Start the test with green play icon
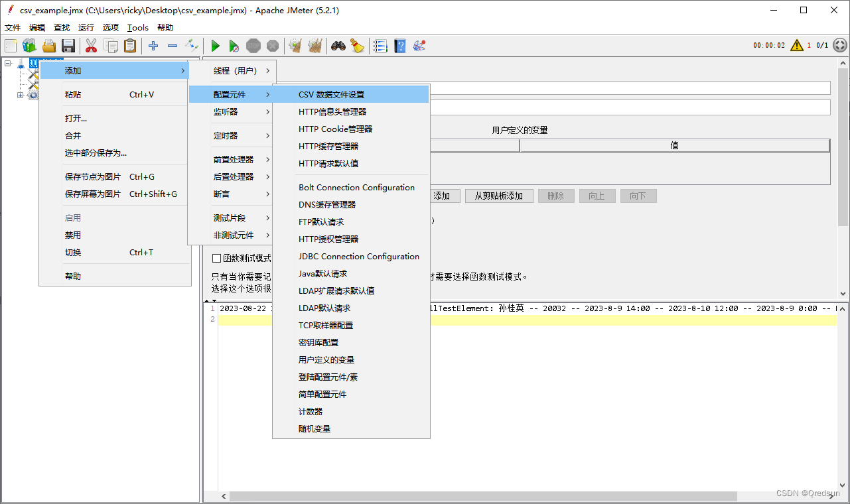850x504 pixels. [x=215, y=46]
